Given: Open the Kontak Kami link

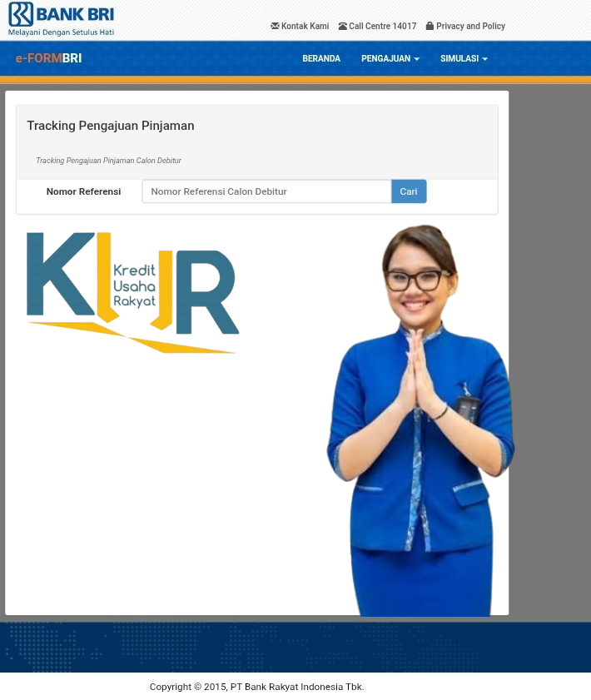Looking at the screenshot, I should tap(305, 27).
